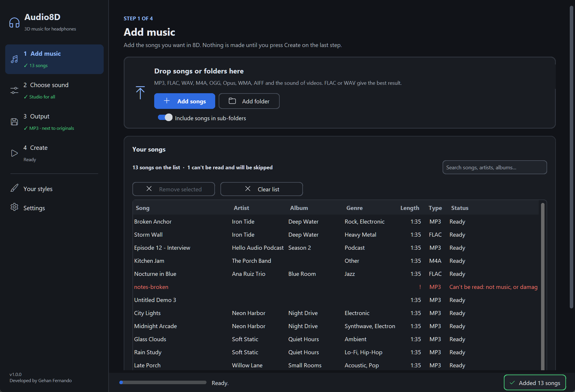575x392 pixels.
Task: Go to step 3 Output
Action: point(54,122)
